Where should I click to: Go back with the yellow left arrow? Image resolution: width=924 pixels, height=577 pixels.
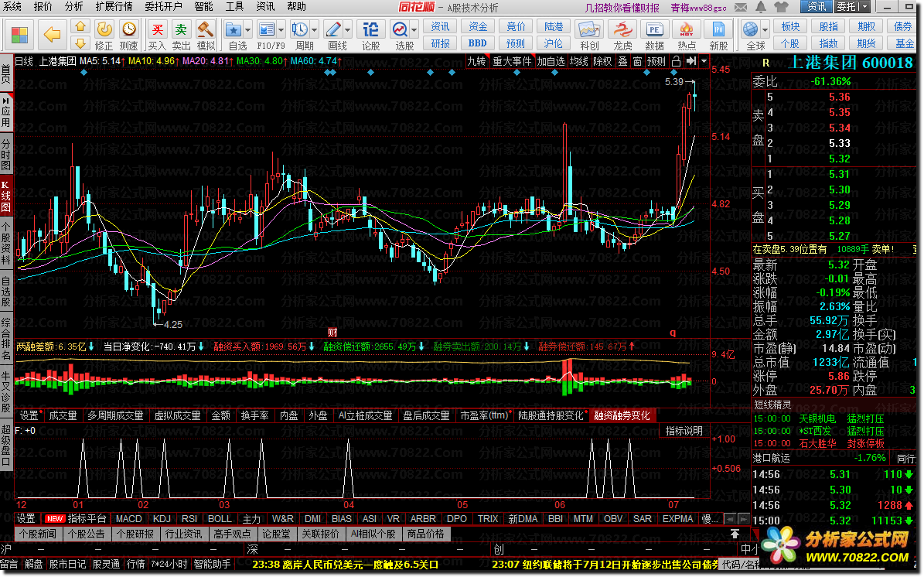point(52,35)
